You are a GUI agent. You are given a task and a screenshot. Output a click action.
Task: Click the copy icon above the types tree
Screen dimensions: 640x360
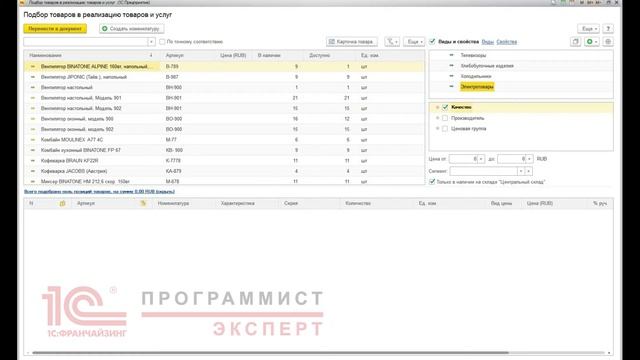coord(576,42)
